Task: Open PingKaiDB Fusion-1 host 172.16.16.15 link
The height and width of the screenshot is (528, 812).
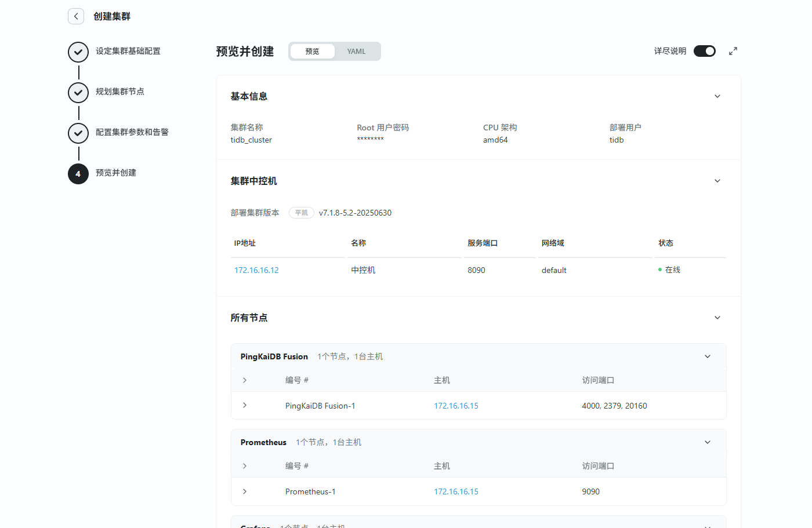Action: tap(456, 406)
